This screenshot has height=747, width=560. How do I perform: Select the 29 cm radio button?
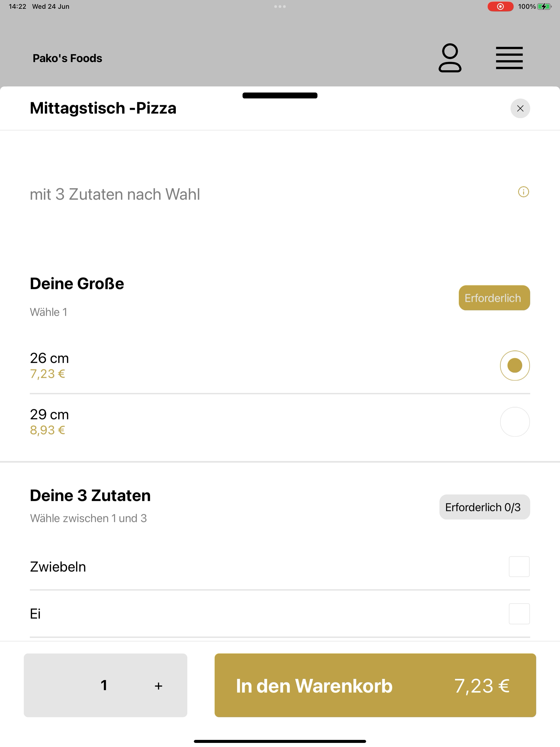[515, 422]
